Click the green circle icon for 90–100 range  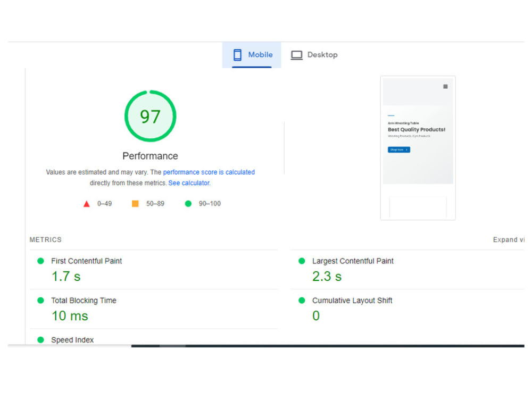[x=187, y=203]
